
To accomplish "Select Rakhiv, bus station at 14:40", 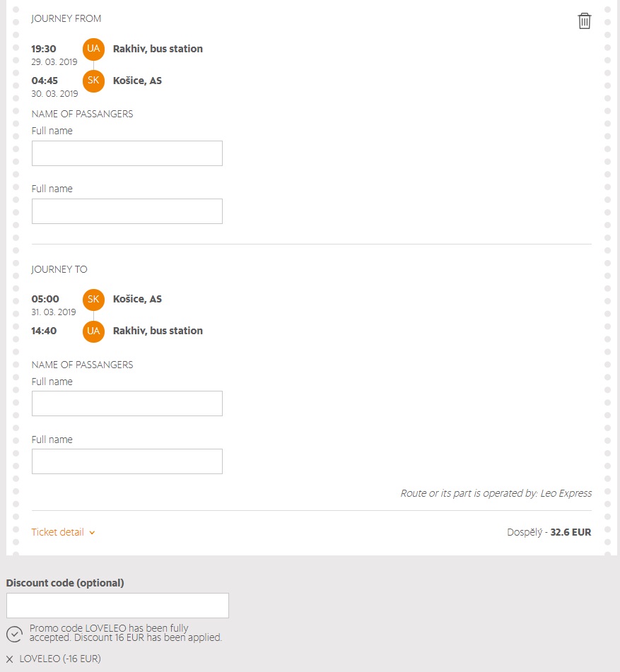I will (158, 331).
